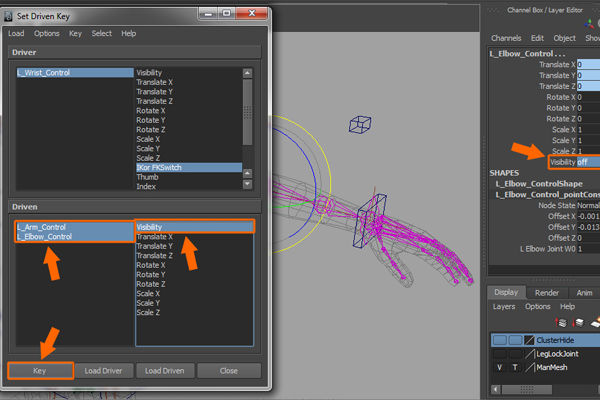Image resolution: width=600 pixels, height=400 pixels.
Task: Click the Load Driver button
Action: pos(103,371)
